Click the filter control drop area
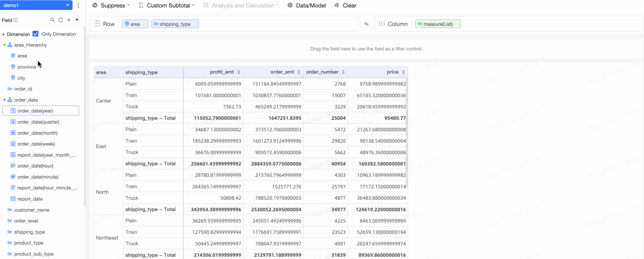This screenshot has width=644, height=259. (366, 48)
